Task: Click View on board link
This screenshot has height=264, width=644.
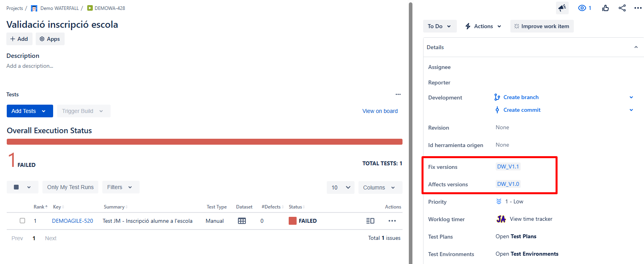Action: 380,111
